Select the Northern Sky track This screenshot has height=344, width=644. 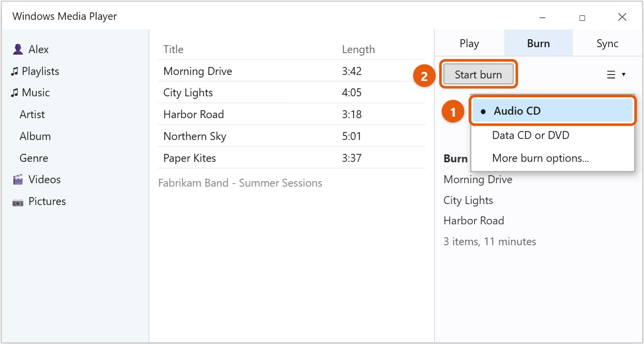pos(292,137)
